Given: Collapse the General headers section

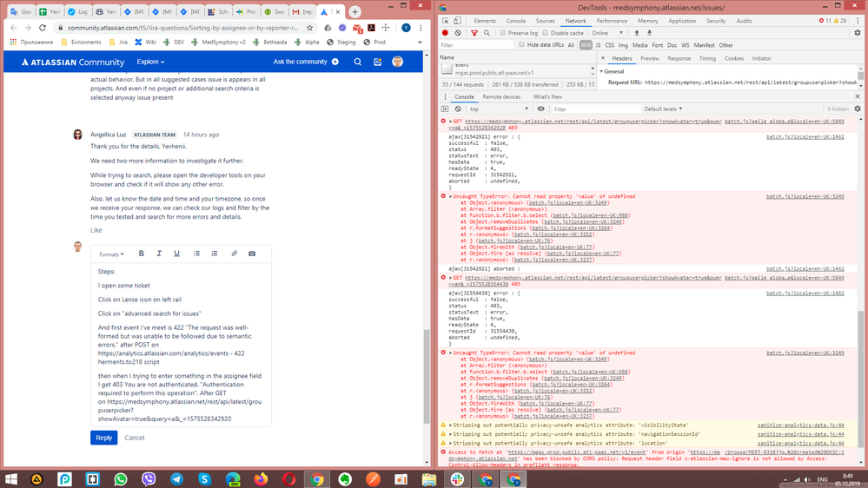Looking at the screenshot, I should [x=601, y=71].
